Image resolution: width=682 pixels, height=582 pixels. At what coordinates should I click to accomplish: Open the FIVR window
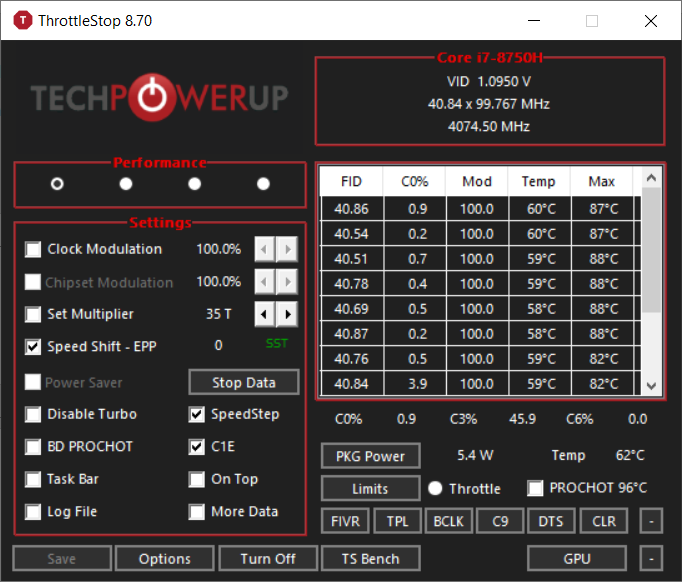click(345, 521)
